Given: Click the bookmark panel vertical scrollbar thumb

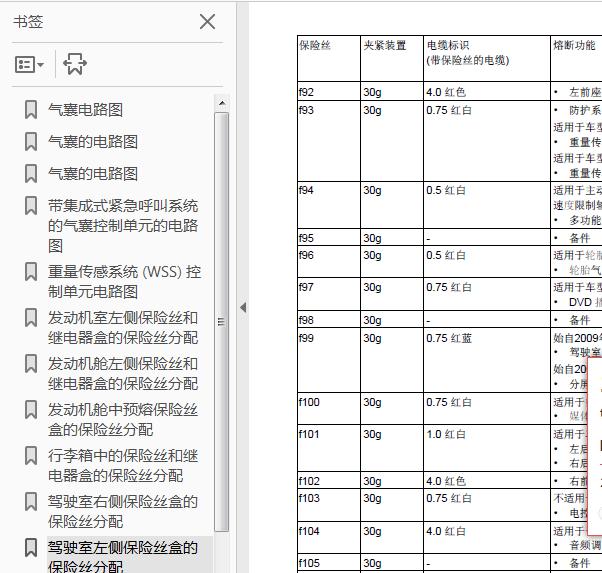Looking at the screenshot, I should coord(222,322).
